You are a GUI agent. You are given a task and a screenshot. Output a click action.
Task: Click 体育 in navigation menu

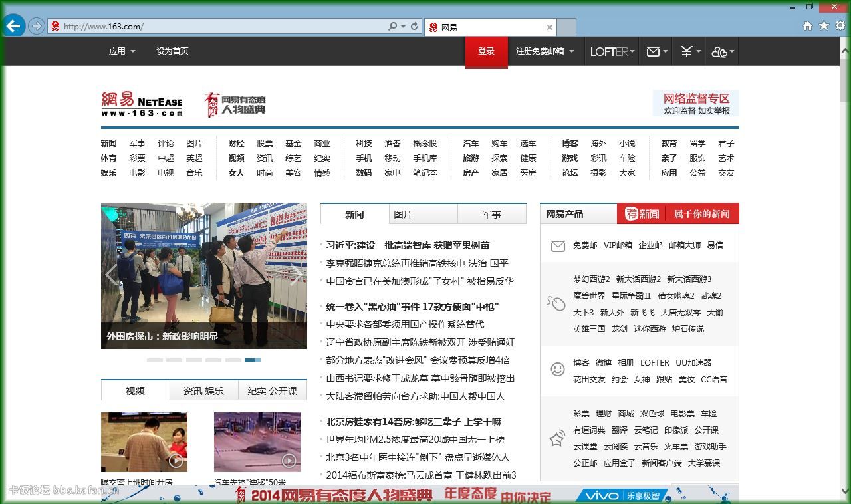click(x=108, y=158)
